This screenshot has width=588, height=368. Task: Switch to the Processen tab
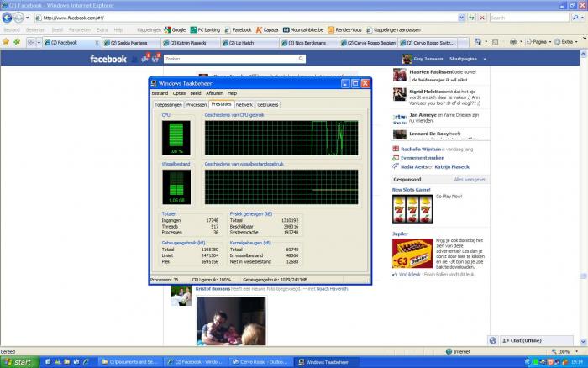pyautogui.click(x=197, y=105)
